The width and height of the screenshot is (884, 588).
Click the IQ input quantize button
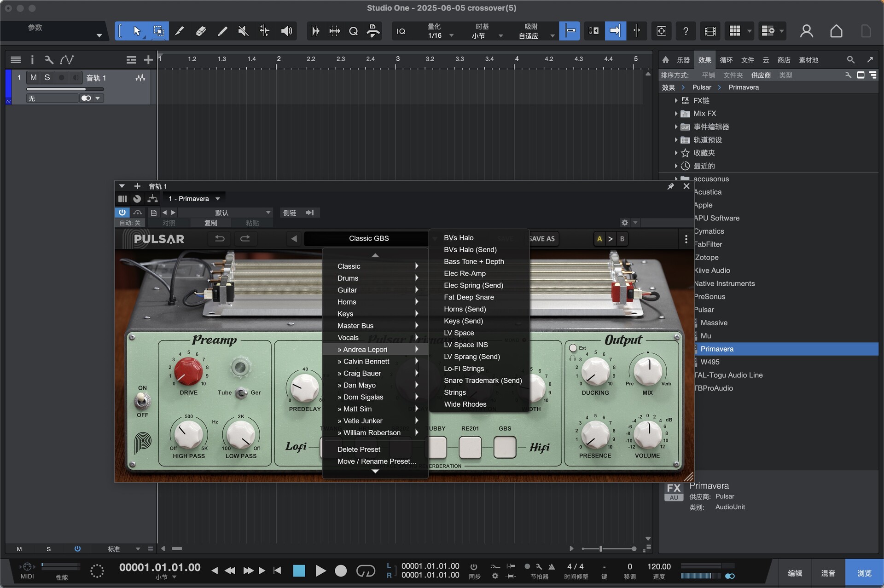point(401,31)
